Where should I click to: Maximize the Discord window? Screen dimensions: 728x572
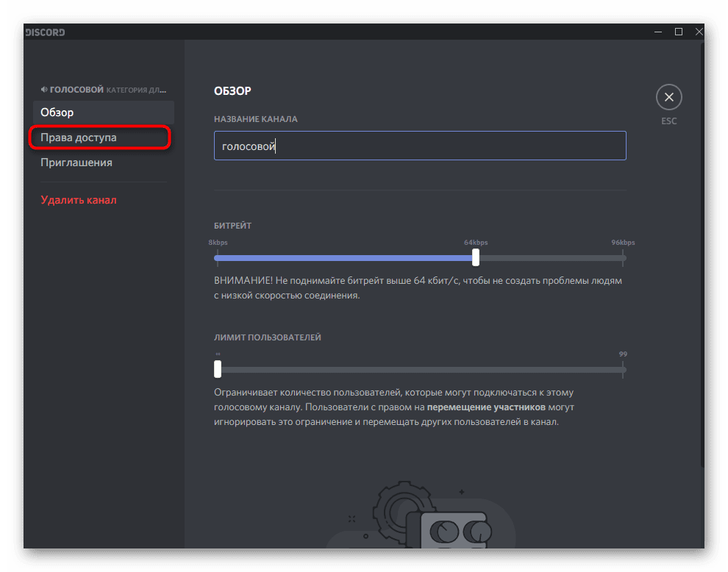678,32
